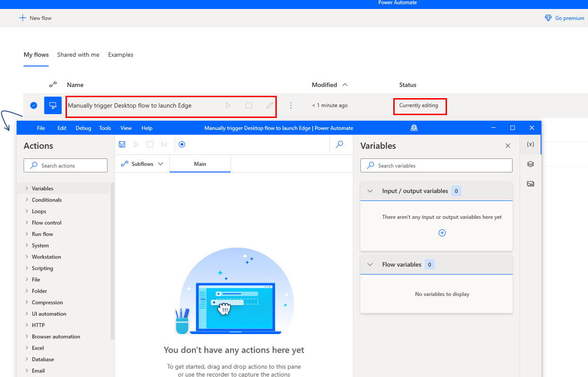Open the three-dot more actions menu
Screen dimensions: 588x377
(290, 106)
